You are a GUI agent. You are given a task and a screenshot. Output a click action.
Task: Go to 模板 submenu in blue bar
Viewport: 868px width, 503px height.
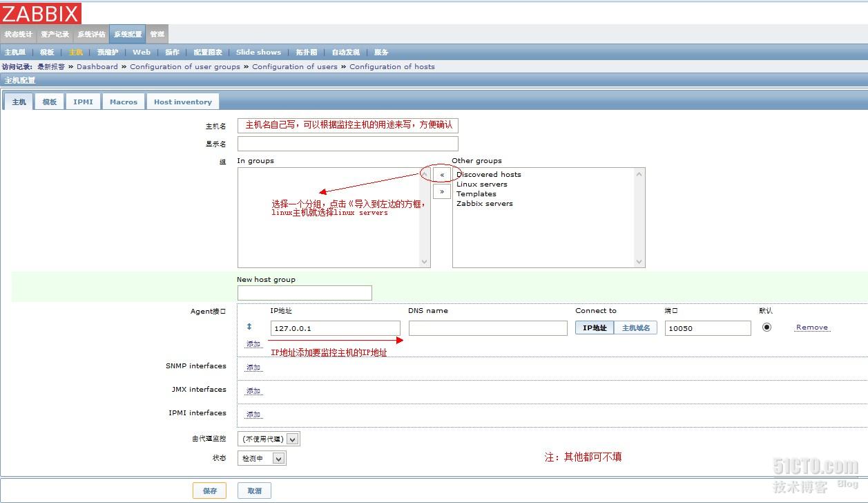47,52
